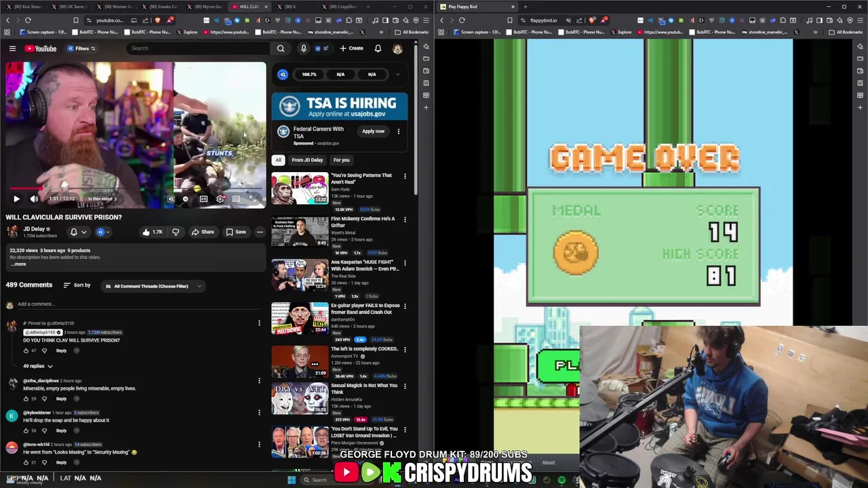Switch to the CrispyDrums browser tab
The height and width of the screenshot is (488, 868).
click(342, 7)
